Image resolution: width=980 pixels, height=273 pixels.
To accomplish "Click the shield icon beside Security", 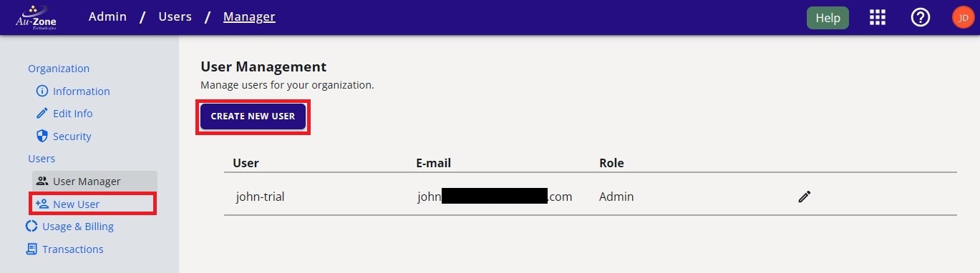I will pos(42,136).
